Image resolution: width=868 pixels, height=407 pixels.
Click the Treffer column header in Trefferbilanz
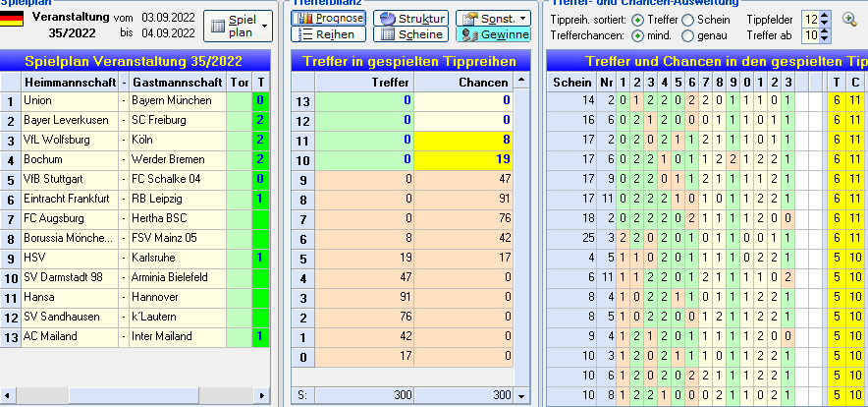tap(365, 83)
